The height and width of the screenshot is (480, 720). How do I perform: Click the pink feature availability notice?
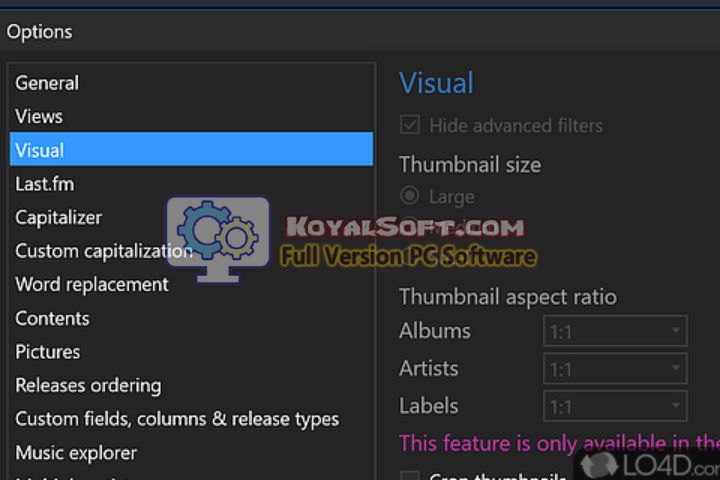tap(559, 443)
